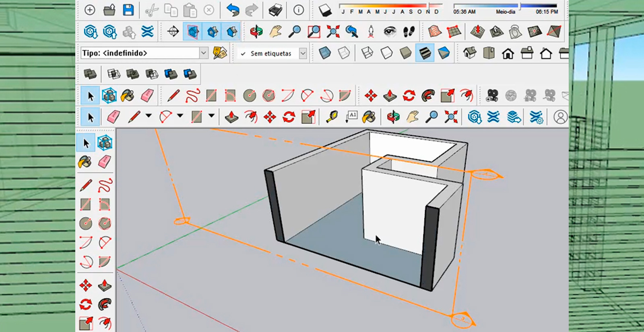644x332 pixels.
Task: Expand the arrow beside the pencil Line tool
Action: [149, 116]
